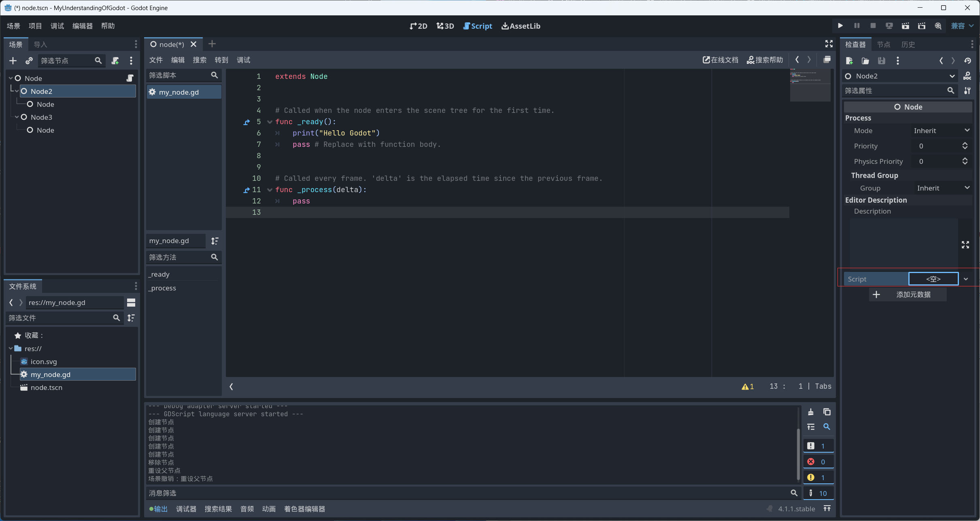Clear the output log

[x=811, y=412]
